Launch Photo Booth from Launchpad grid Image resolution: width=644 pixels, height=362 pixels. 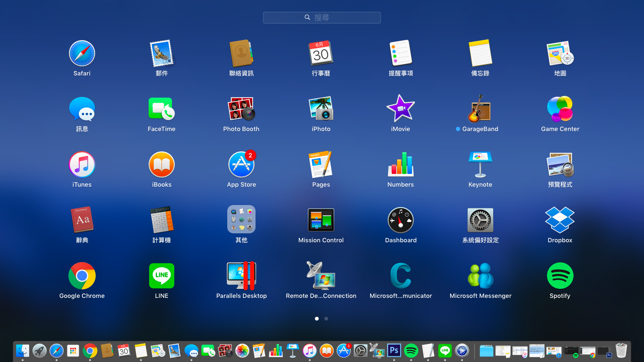coord(241,109)
